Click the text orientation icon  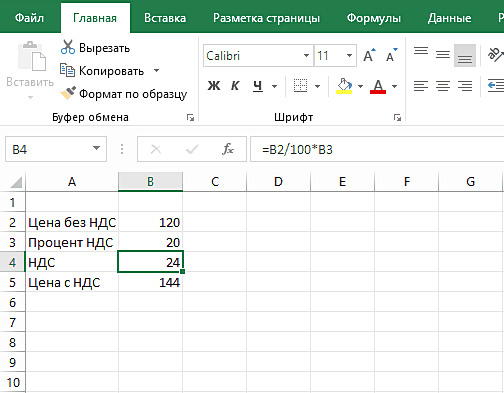495,55
